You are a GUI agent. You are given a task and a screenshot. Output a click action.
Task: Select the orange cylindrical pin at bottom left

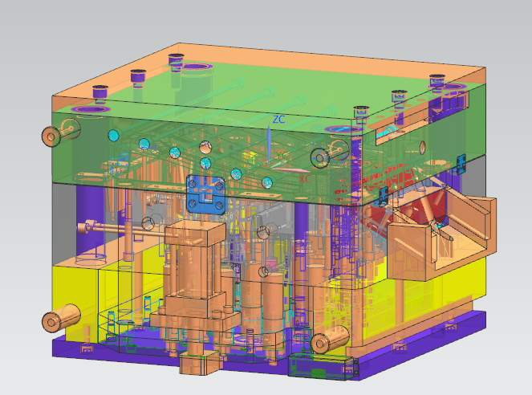tap(61, 318)
